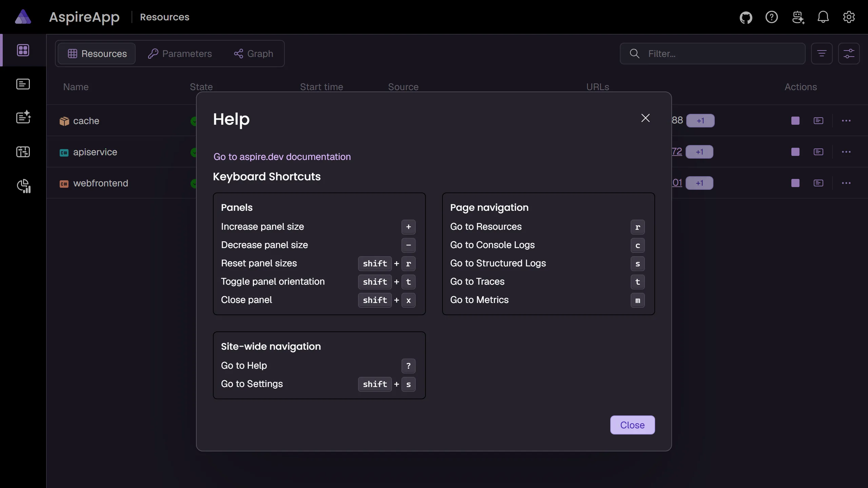Click the 'Go to Metrics' text
Screen dimensions: 868x488
click(x=479, y=300)
